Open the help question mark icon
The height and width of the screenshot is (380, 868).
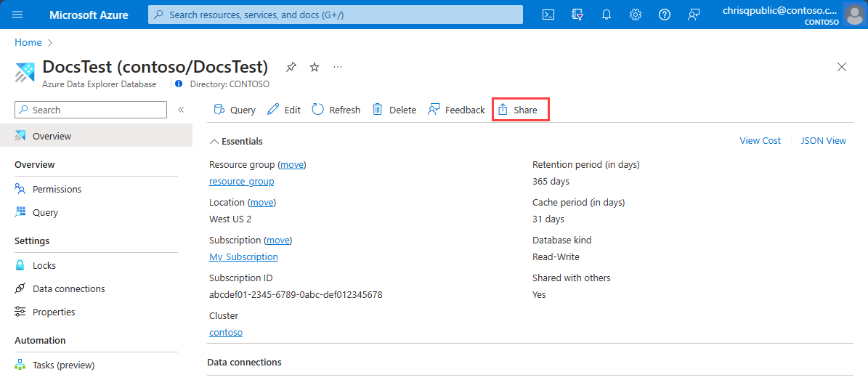click(x=665, y=15)
